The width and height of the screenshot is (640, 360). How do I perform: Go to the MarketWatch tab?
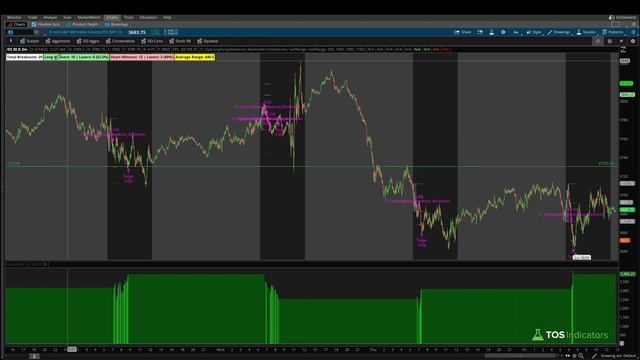point(89,18)
